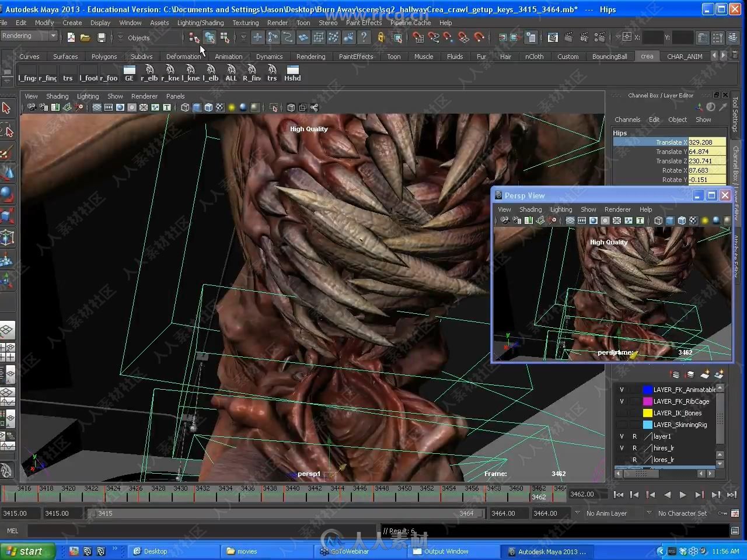
Task: Click the Windows Start button
Action: tap(27, 551)
